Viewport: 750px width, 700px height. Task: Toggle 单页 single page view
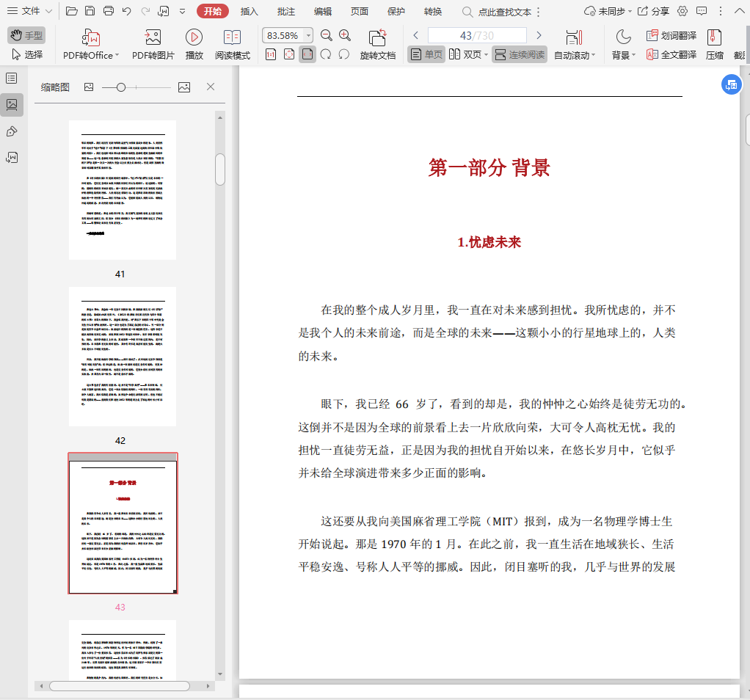pos(426,55)
